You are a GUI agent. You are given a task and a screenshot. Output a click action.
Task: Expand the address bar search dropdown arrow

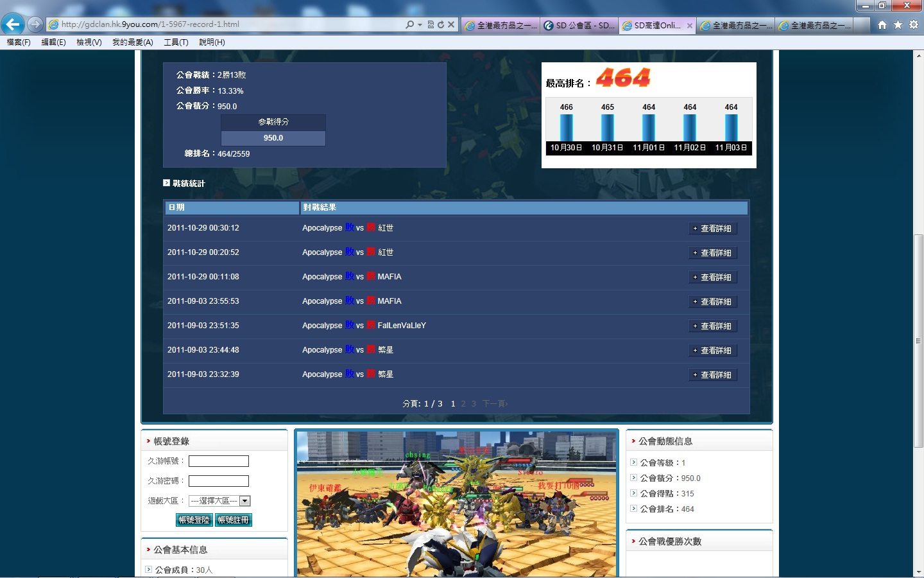coord(420,24)
